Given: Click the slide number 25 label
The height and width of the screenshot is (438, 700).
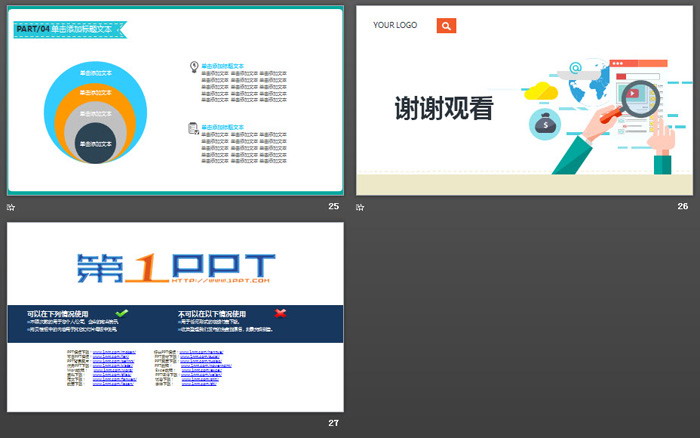Looking at the screenshot, I should coord(333,206).
